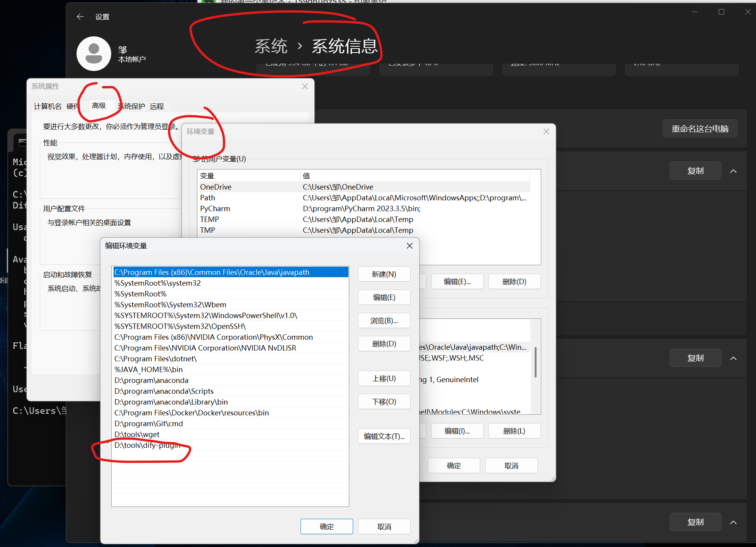Click 上移(U) to move entry up

point(384,378)
